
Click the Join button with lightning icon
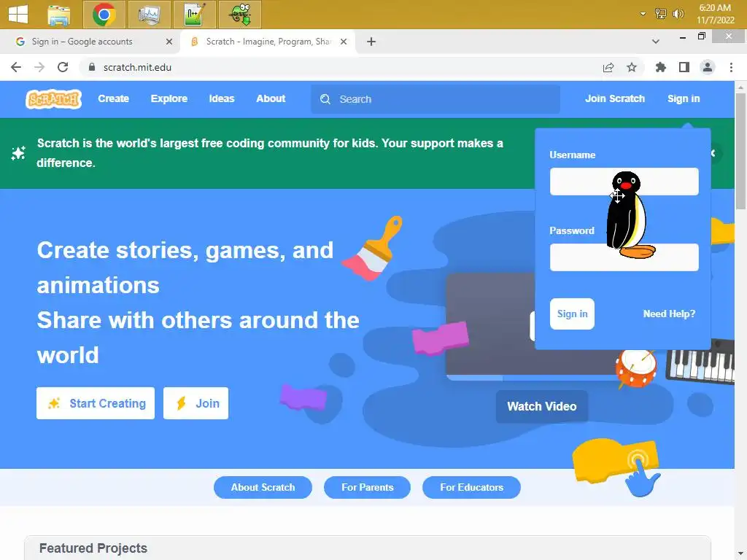tap(196, 403)
